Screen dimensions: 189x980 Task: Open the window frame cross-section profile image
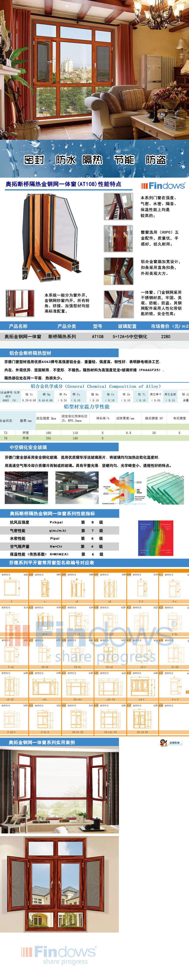click(51, 238)
